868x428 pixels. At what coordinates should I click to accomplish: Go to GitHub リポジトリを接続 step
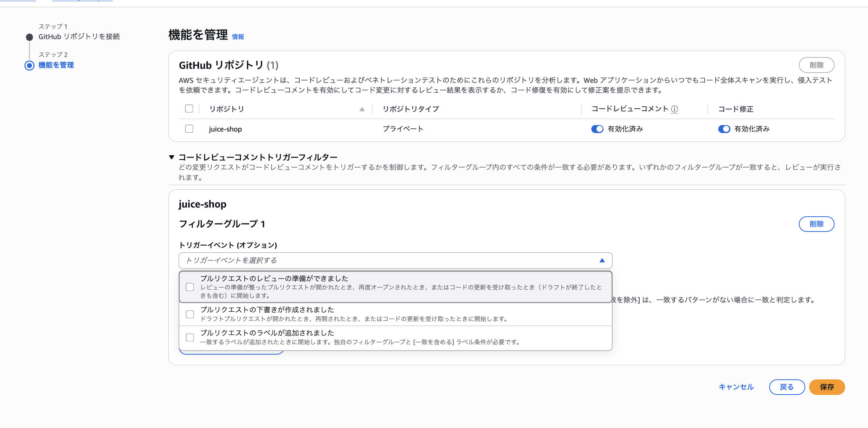pyautogui.click(x=79, y=36)
